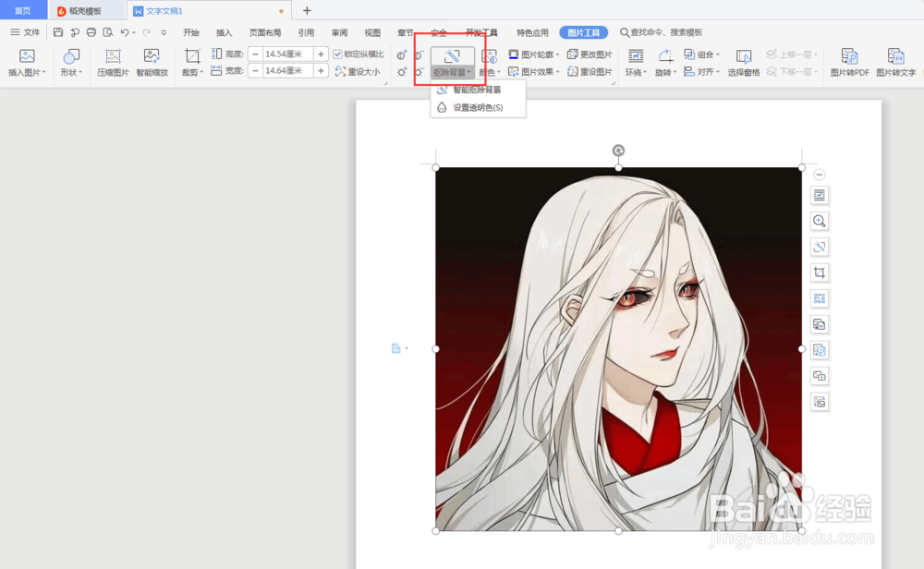Click the decrease brightness sun icon
The image size is (924, 569).
[419, 72]
